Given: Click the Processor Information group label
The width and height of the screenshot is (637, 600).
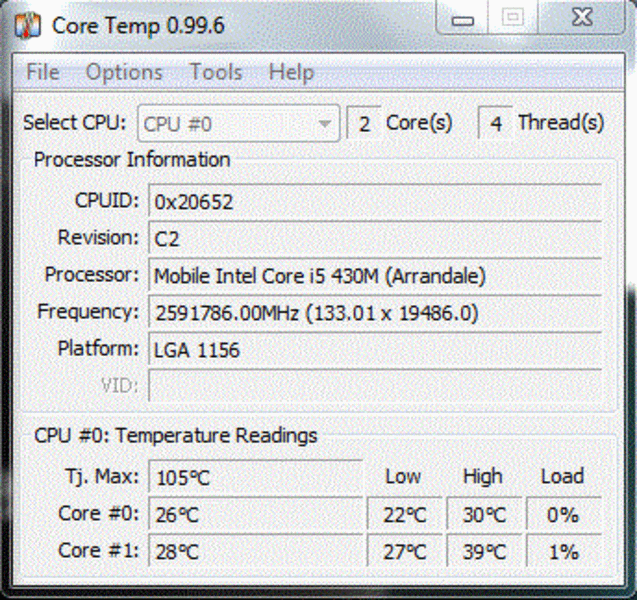Looking at the screenshot, I should point(132,159).
